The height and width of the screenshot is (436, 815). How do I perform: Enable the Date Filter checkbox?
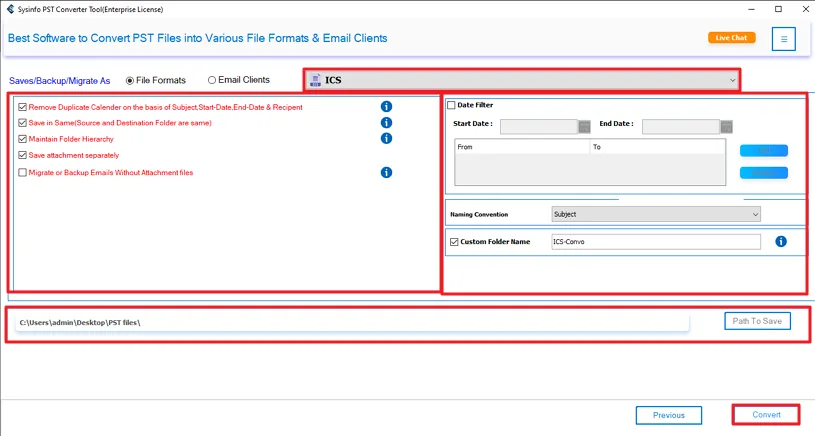(x=451, y=105)
